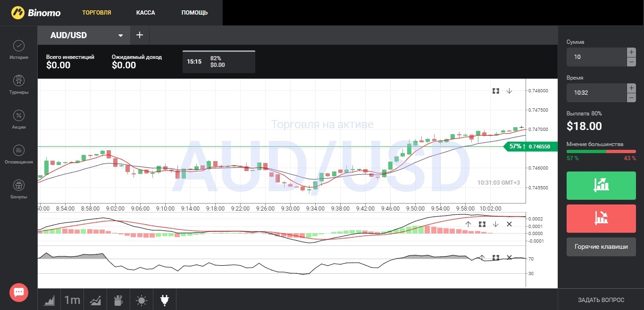Click the majority opinion sentiment bar
This screenshot has height=310, width=644.
pos(601,152)
